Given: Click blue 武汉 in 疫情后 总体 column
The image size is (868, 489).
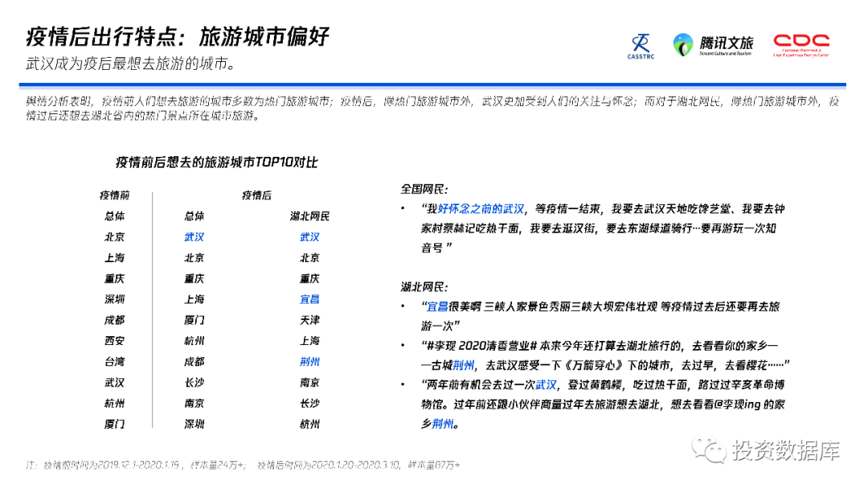Looking at the screenshot, I should click(x=194, y=237).
